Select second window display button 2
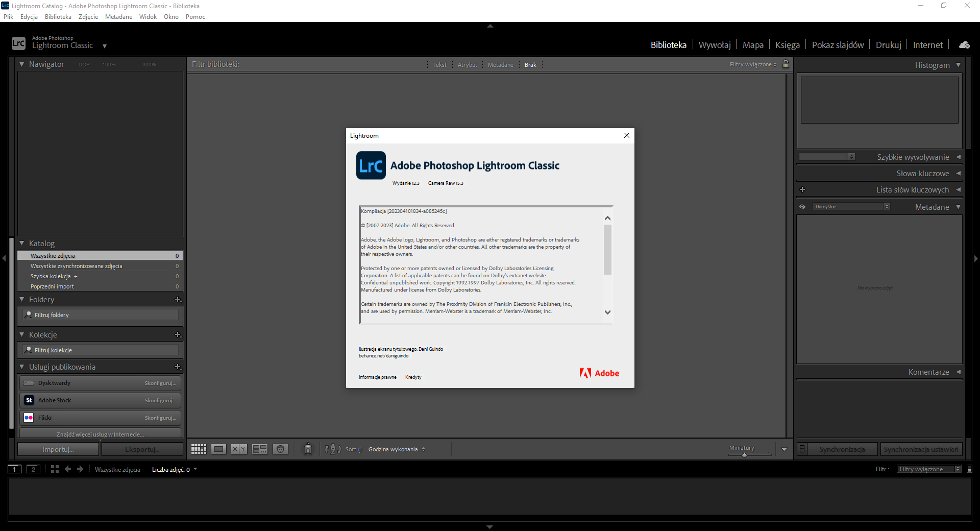 click(33, 469)
